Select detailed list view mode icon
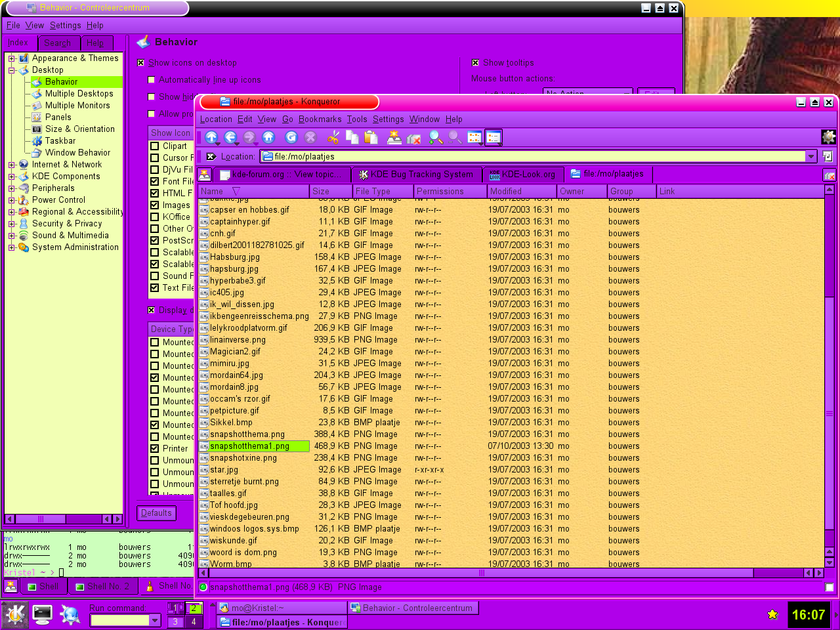The height and width of the screenshot is (630, 840). (493, 137)
